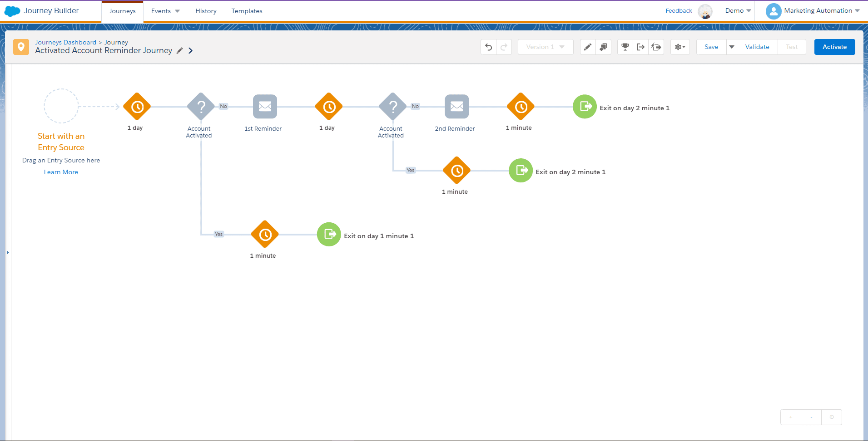The width and height of the screenshot is (868, 441).
Task: Open the Demo account dropdown
Action: tap(738, 11)
